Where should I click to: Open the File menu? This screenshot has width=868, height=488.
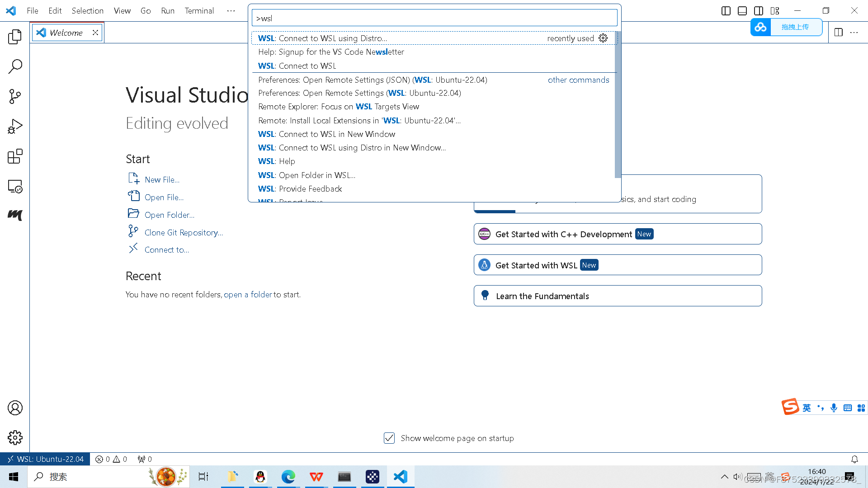[x=33, y=10]
